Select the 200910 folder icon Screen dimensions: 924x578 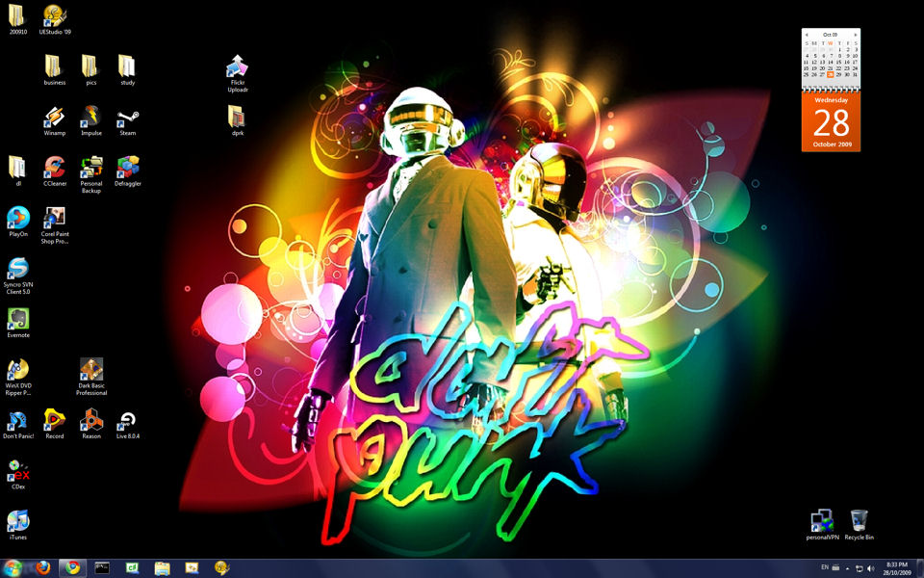point(17,19)
